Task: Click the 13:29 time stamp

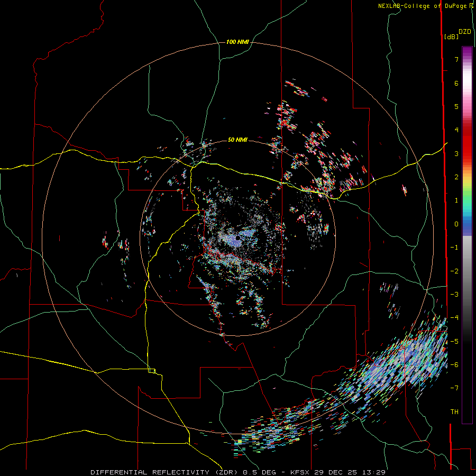Action: point(375,472)
